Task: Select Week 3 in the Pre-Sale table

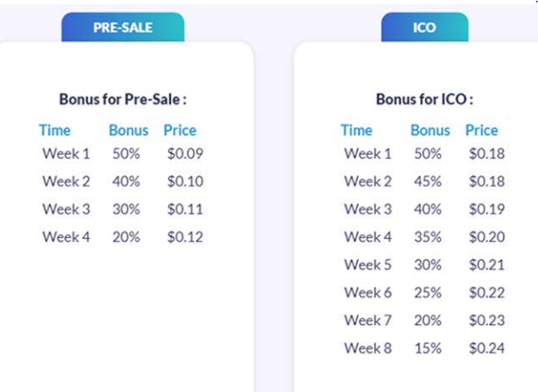Action: click(x=66, y=209)
